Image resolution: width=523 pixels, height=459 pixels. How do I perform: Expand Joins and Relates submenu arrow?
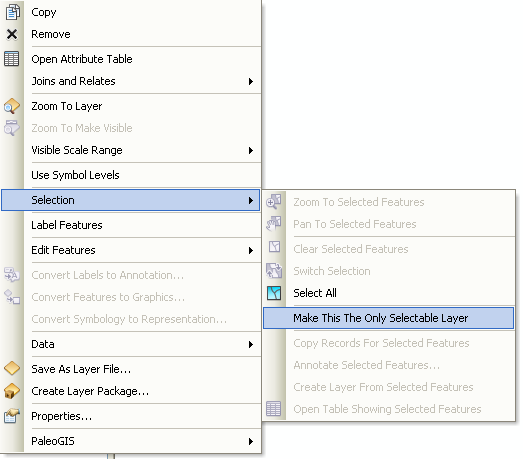[x=251, y=81]
